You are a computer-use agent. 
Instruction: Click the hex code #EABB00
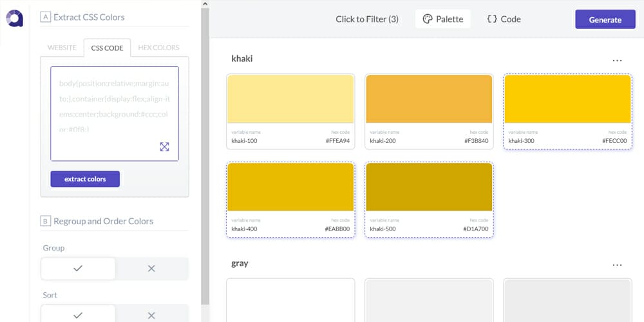pyautogui.click(x=337, y=229)
